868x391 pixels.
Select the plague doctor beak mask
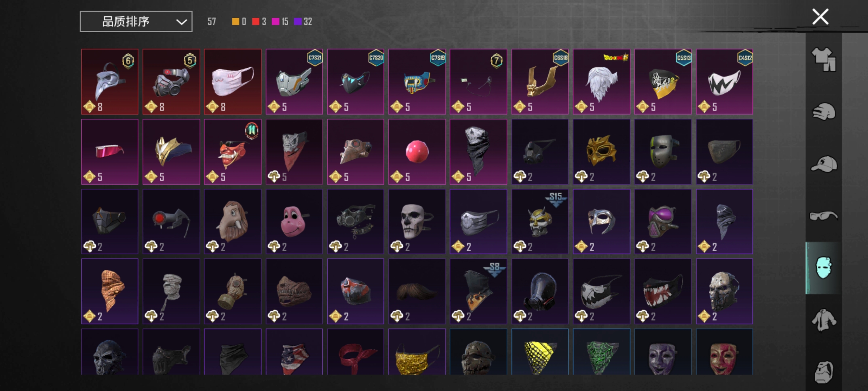pyautogui.click(x=110, y=82)
